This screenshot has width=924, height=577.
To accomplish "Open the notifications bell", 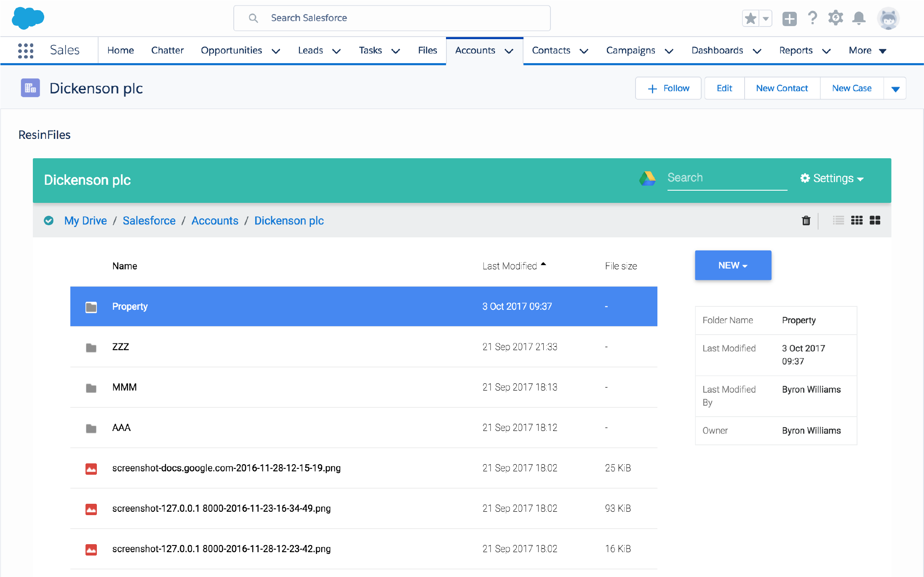I will (859, 19).
